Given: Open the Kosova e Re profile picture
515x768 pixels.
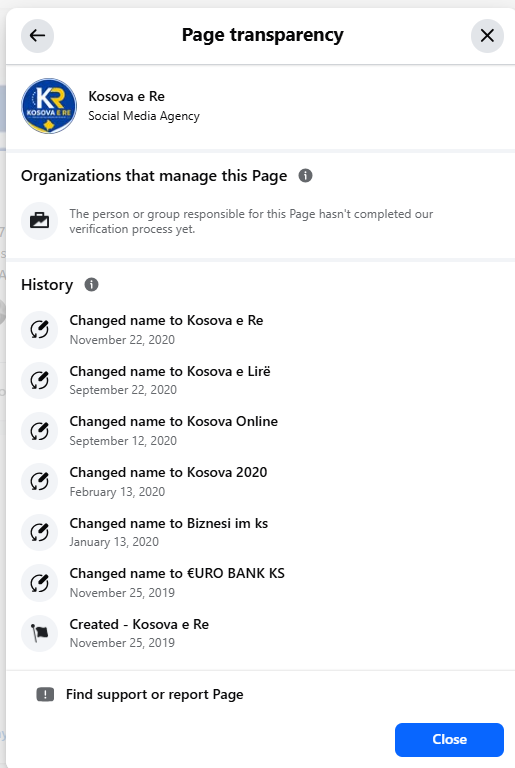Looking at the screenshot, I should pos(49,106).
